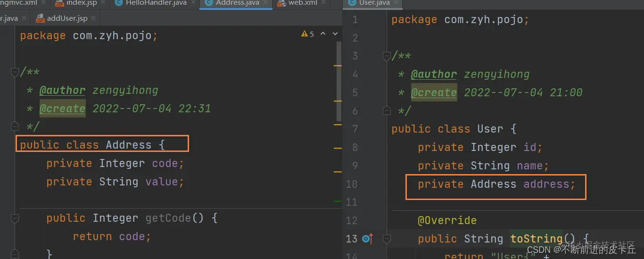The height and width of the screenshot is (259, 644).
Task: Click 'private Integer id;' field line
Action: (480, 147)
